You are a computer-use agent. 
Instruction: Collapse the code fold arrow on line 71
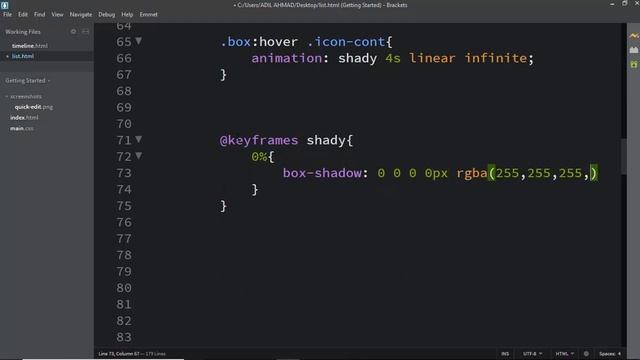click(x=139, y=140)
